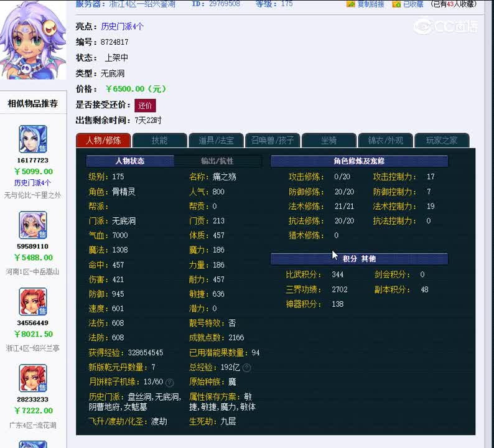Click remaining time 7天22时

148,121
